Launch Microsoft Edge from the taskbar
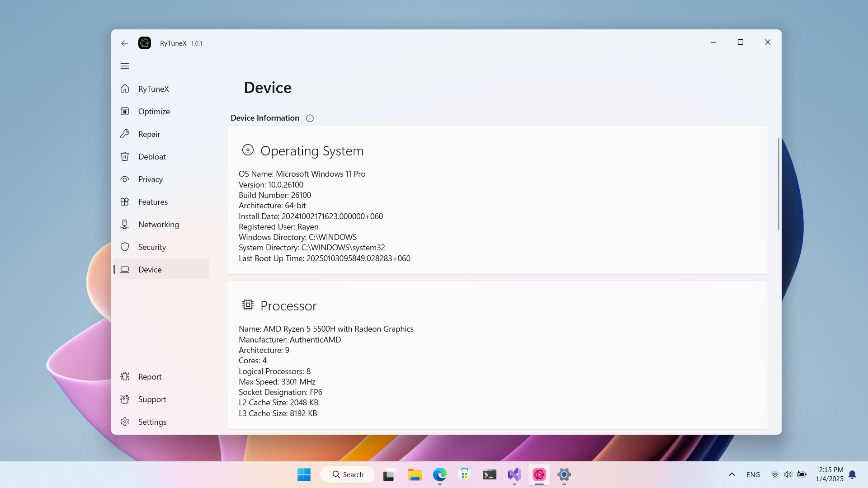 coord(439,474)
